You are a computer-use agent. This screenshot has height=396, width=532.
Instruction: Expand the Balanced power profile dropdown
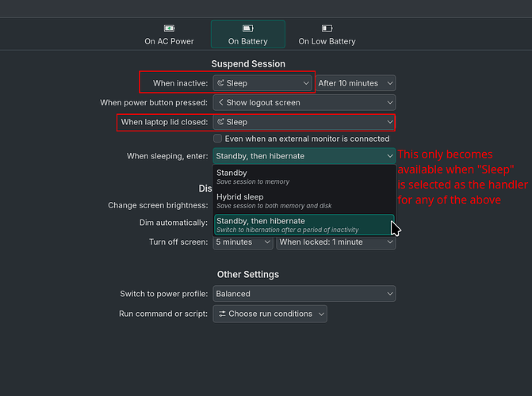(x=304, y=294)
